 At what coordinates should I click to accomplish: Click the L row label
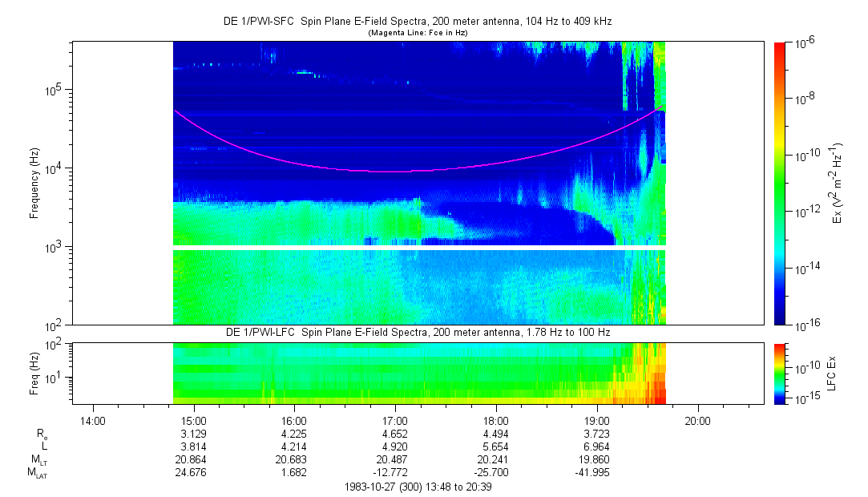tap(45, 446)
